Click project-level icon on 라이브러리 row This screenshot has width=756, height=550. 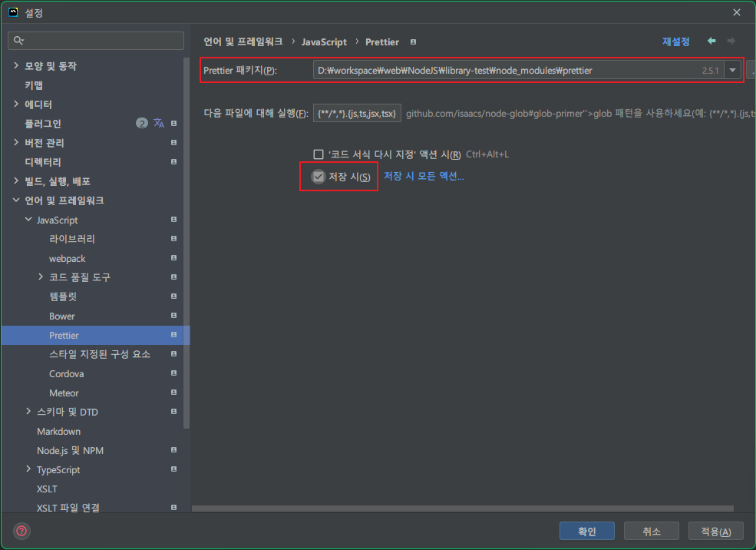coord(173,239)
